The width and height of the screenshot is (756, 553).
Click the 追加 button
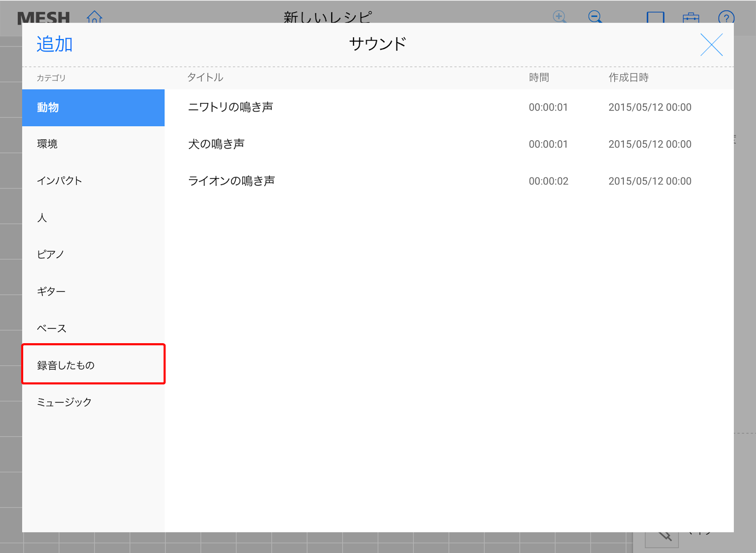point(54,44)
